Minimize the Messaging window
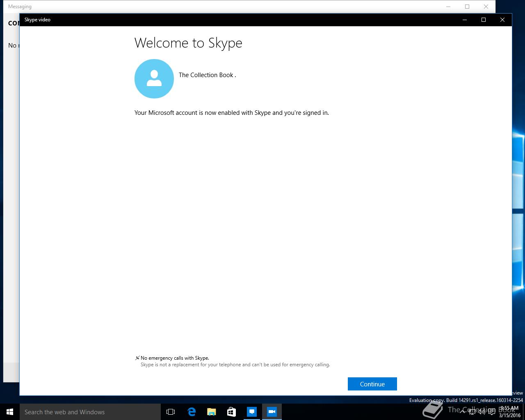This screenshot has height=420, width=525. coord(448,7)
